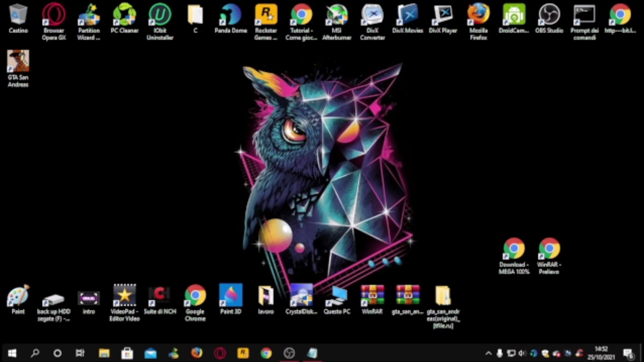Open Task View in the taskbar
The image size is (644, 362).
(x=80, y=353)
